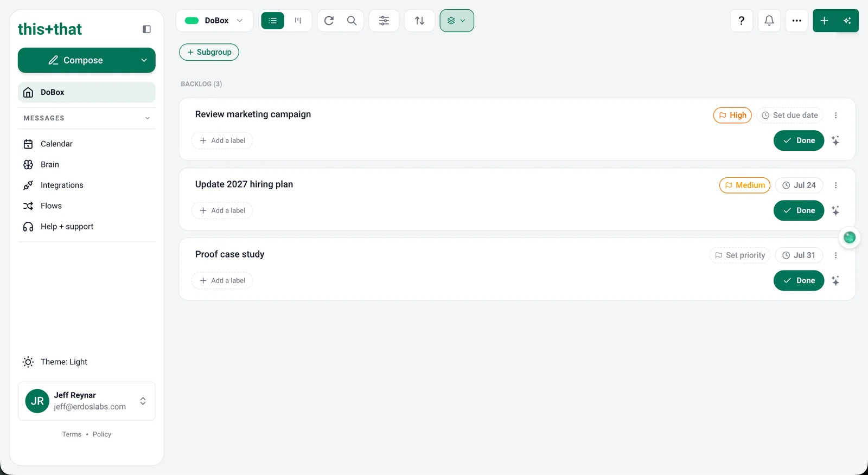Viewport: 868px width, 475px height.
Task: Open DoBox selector dropdown
Action: pos(214,21)
